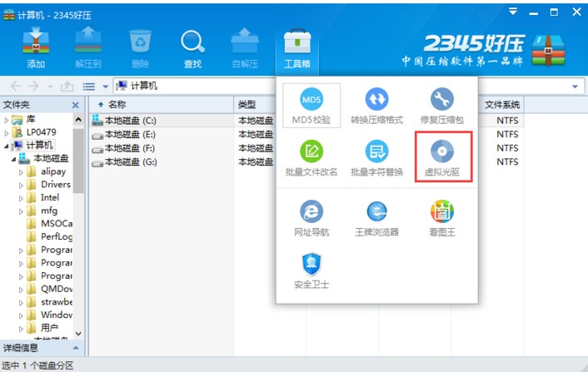Close the 文件夹 folder panel
Image resolution: width=588 pixels, height=372 pixels.
click(76, 105)
